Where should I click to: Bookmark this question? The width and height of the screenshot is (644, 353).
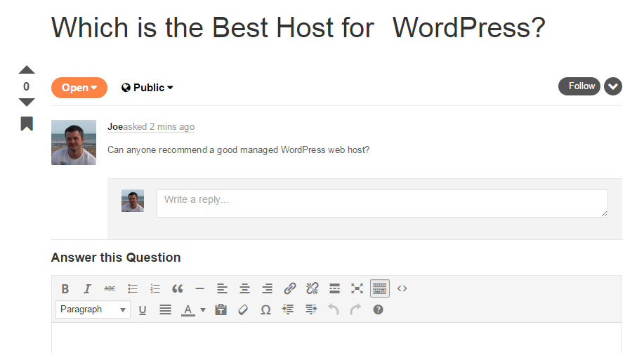pyautogui.click(x=27, y=124)
